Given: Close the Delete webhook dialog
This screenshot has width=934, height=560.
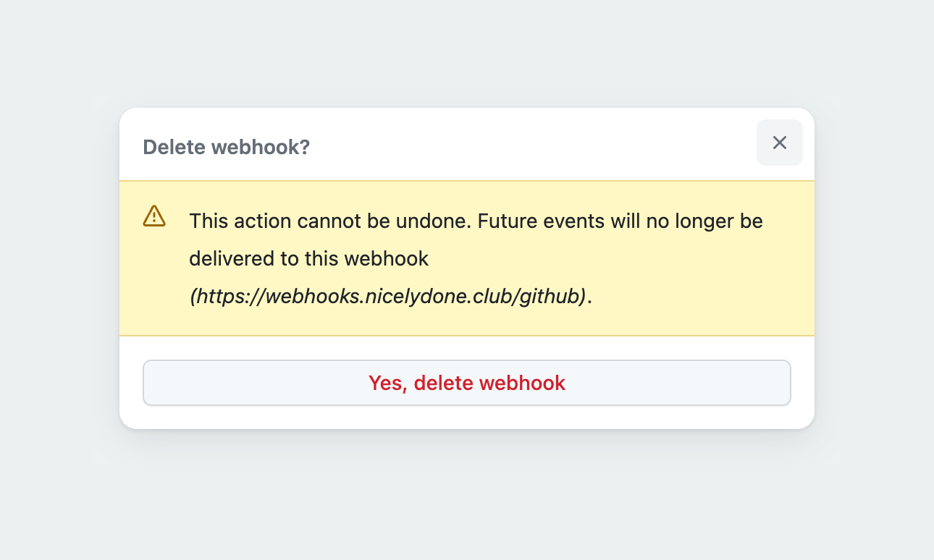Looking at the screenshot, I should coord(779,143).
